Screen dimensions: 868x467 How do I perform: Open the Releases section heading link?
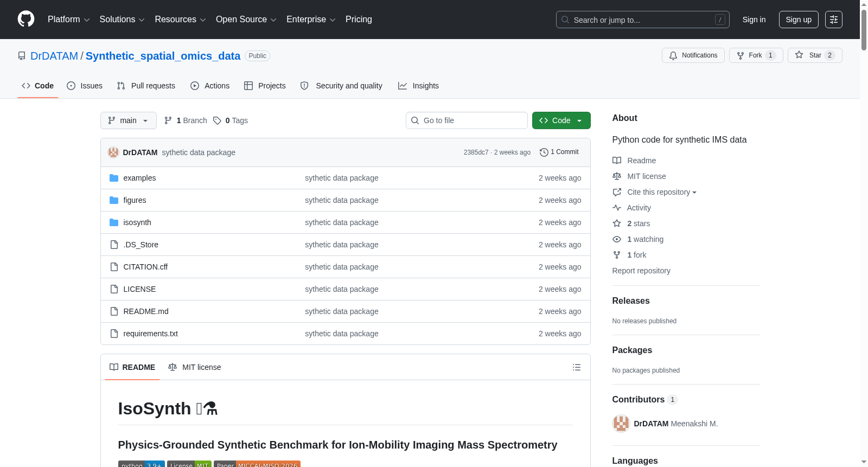click(631, 300)
